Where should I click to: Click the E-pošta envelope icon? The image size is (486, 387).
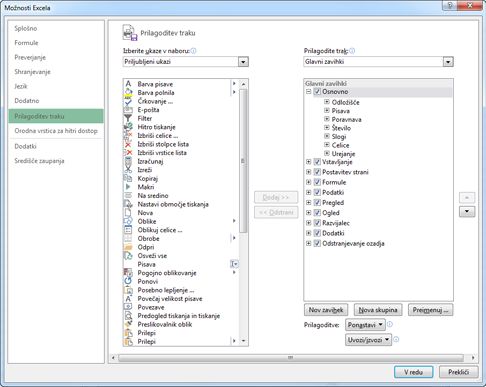128,110
